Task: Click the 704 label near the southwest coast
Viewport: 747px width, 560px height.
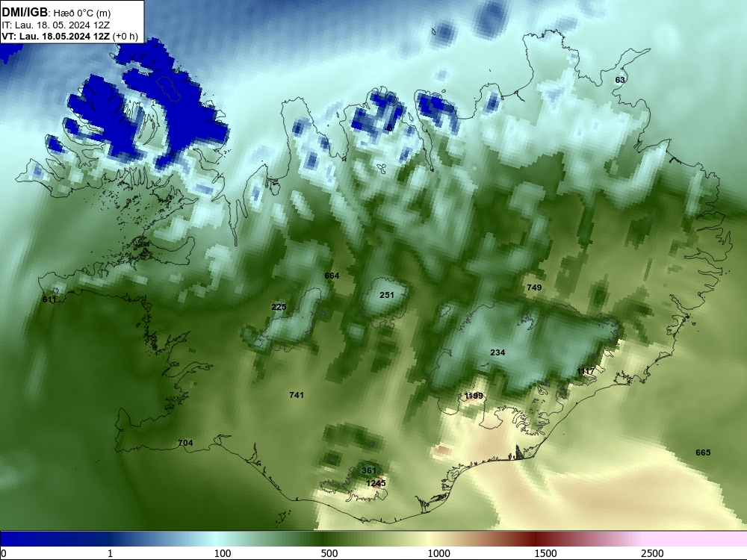Action: [185, 443]
